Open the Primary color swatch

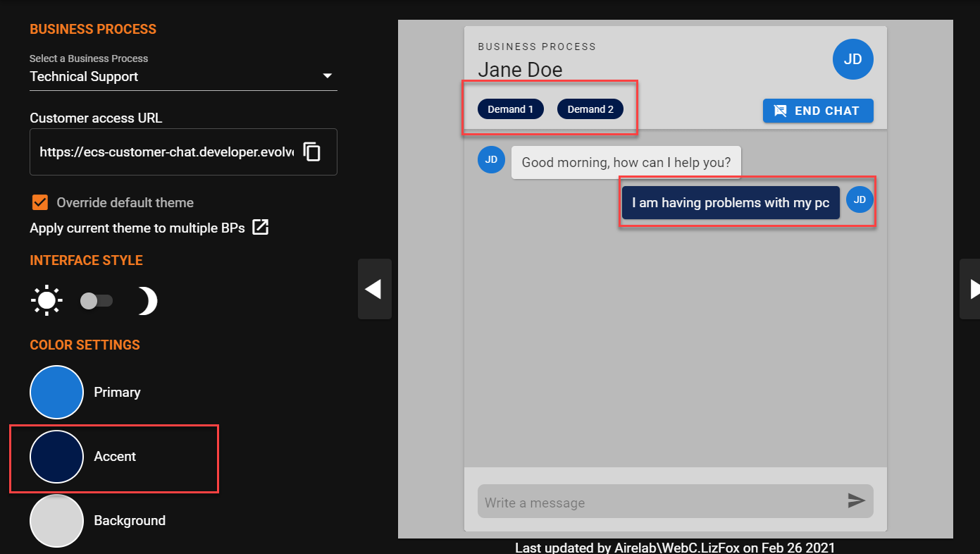tap(56, 392)
